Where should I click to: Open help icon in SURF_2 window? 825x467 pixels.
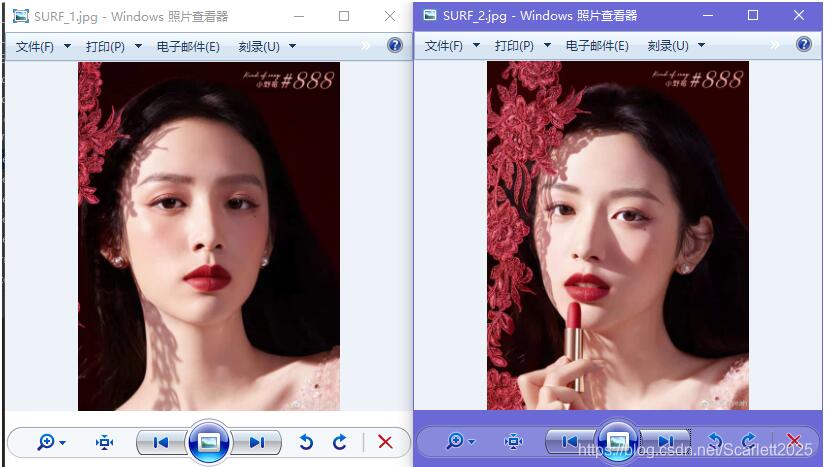pyautogui.click(x=804, y=45)
